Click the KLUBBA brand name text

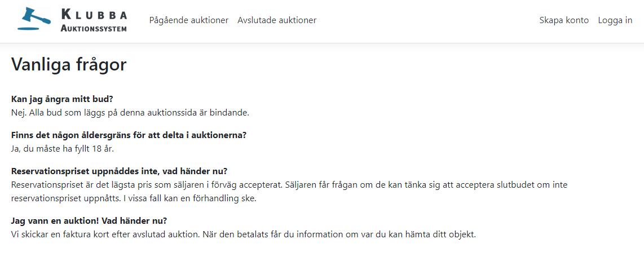[x=94, y=15]
